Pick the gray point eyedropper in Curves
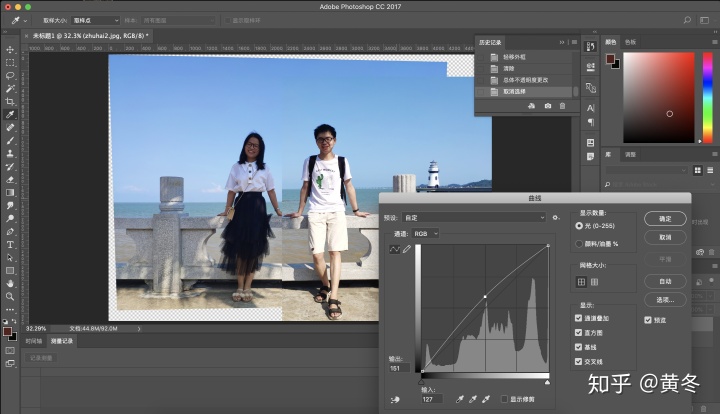720x414 pixels. point(472,399)
